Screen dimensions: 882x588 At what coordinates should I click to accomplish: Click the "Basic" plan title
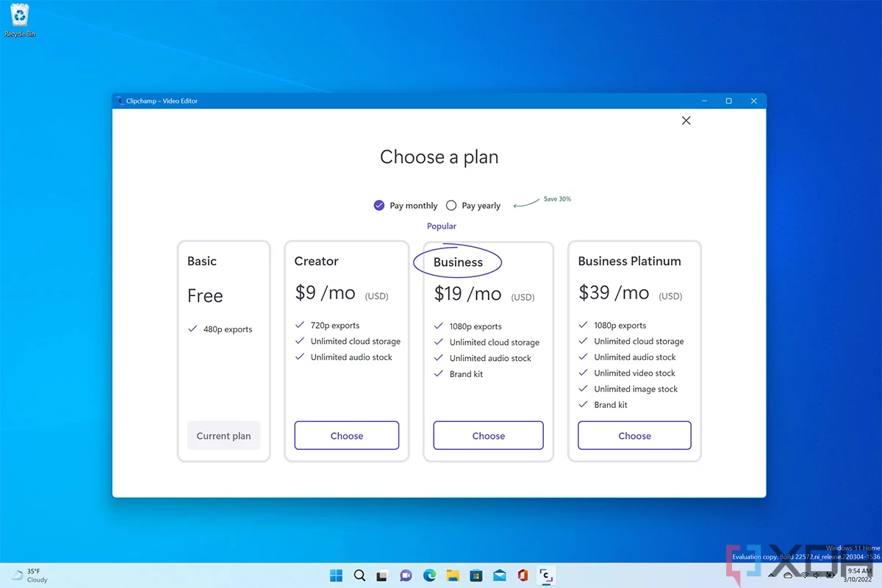202,261
